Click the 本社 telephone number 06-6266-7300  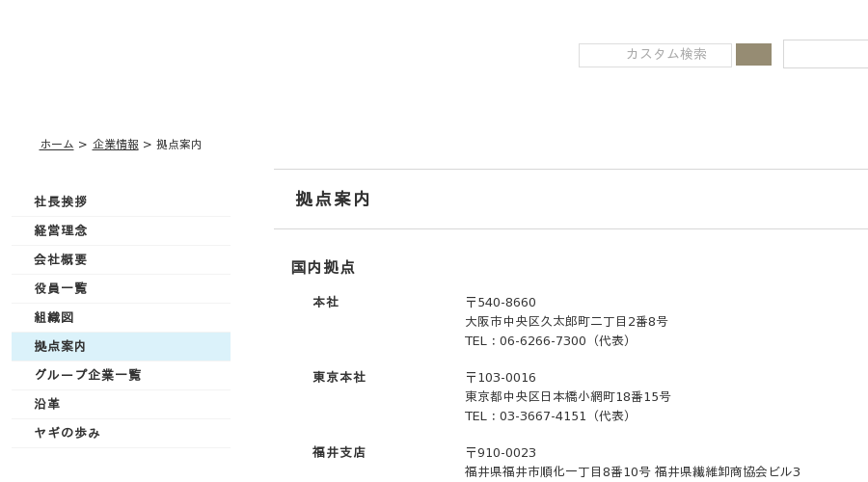click(x=542, y=341)
